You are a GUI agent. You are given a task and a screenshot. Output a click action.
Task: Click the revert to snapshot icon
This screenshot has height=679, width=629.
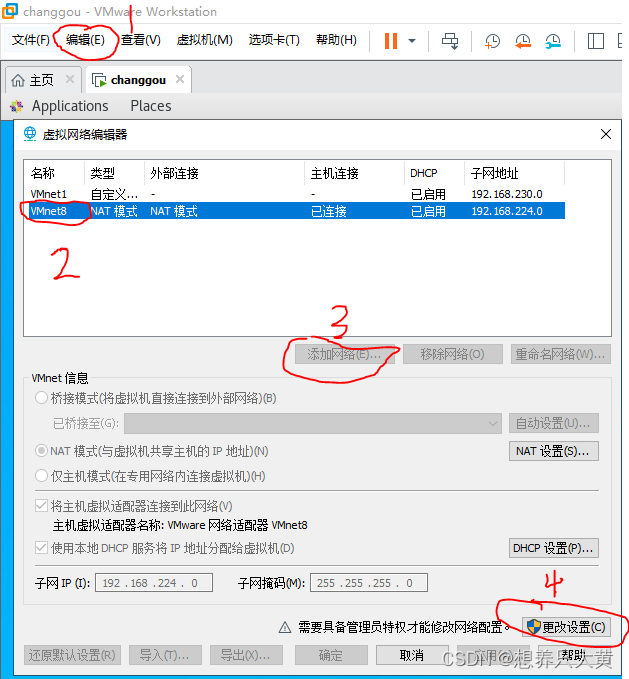(523, 41)
